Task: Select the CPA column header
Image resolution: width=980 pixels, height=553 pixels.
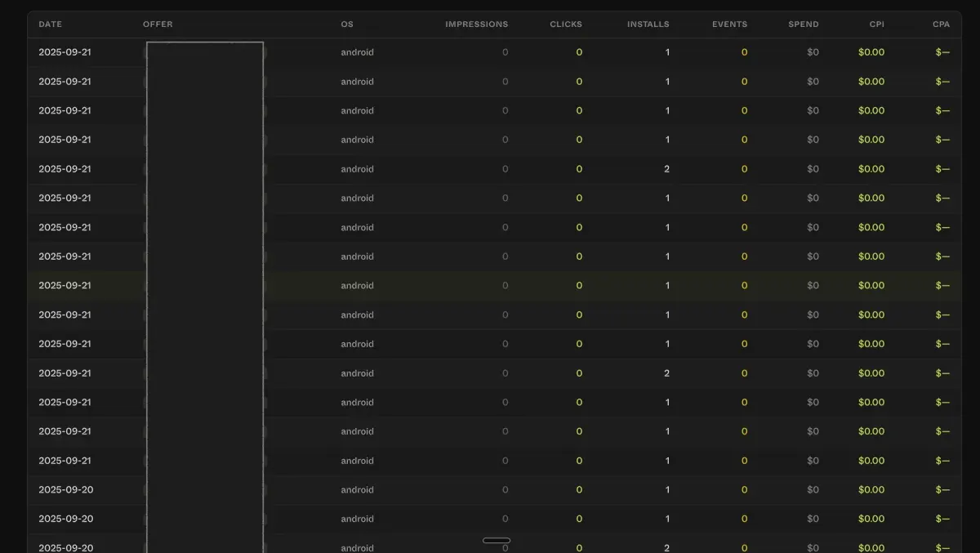Action: pyautogui.click(x=941, y=25)
